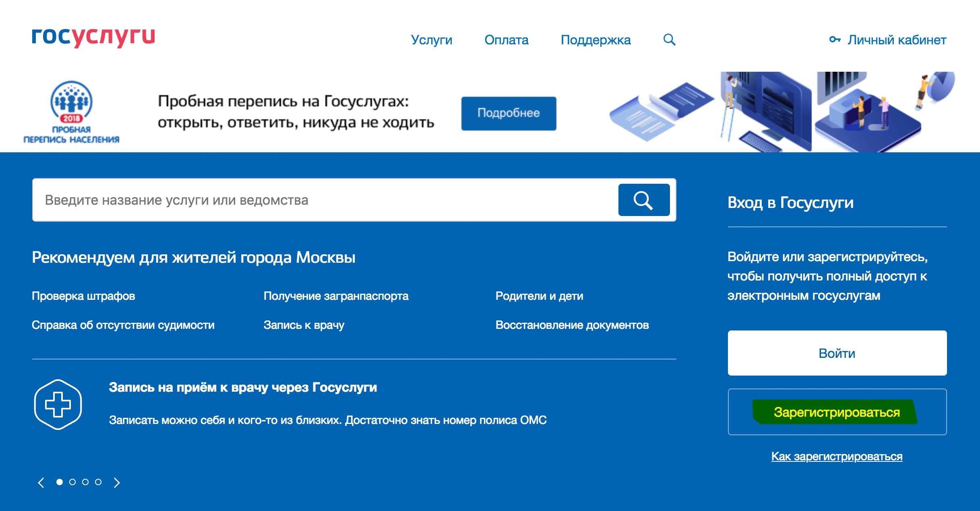Open the Как зарегистрироваться link

coord(837,456)
